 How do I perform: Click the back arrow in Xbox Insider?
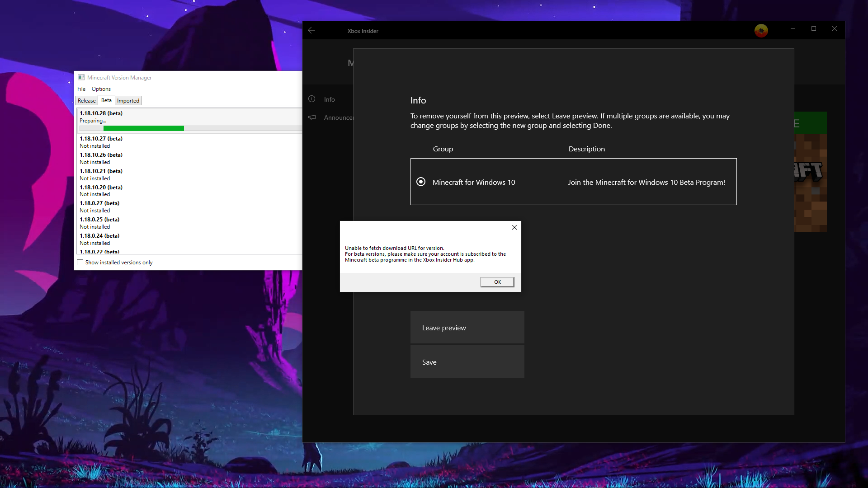(311, 30)
